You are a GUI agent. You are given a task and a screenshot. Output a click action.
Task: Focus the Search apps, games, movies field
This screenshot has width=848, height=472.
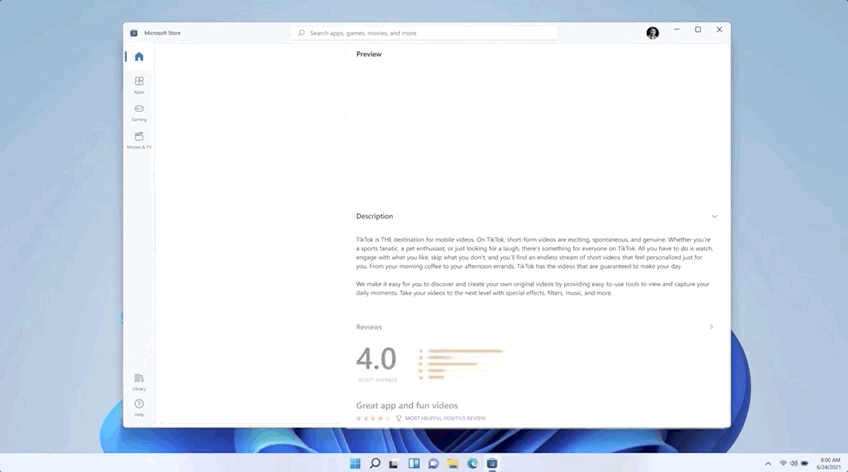pyautogui.click(x=424, y=33)
